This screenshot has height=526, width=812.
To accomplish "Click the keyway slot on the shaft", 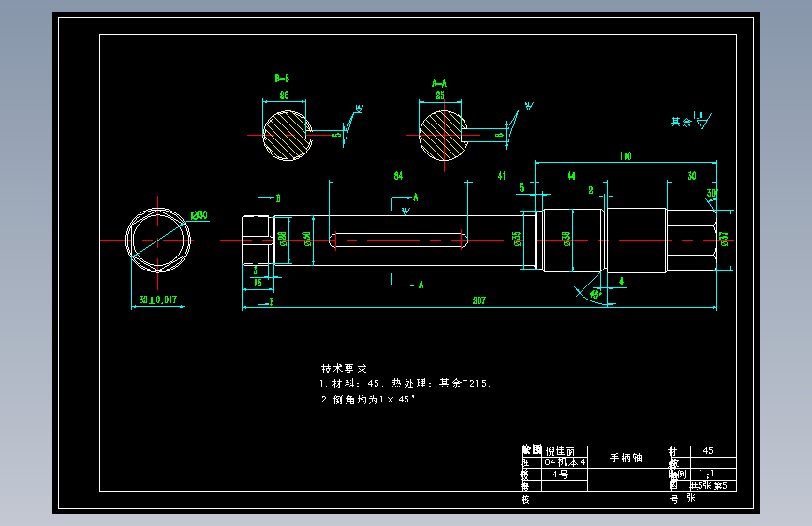I will tap(398, 241).
